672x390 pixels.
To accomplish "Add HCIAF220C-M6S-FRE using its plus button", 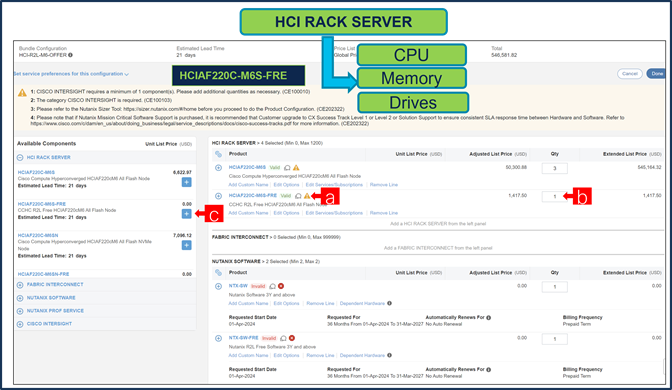I will point(186,213).
